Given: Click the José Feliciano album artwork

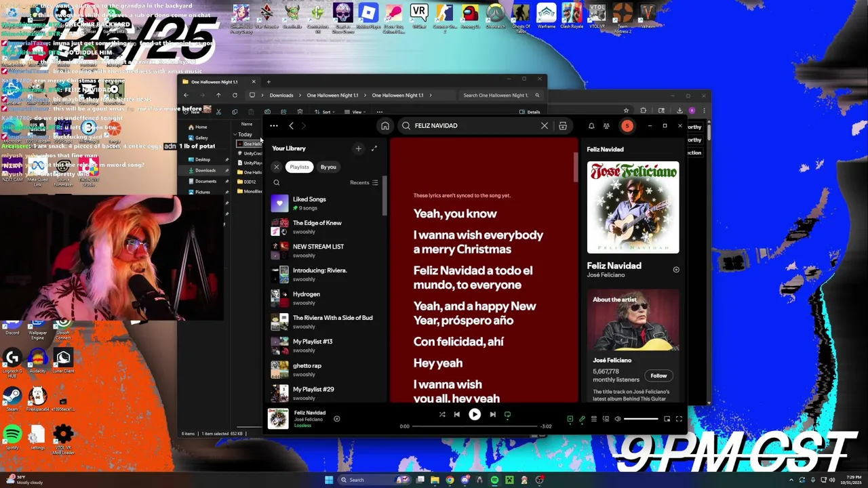Looking at the screenshot, I should click(633, 207).
